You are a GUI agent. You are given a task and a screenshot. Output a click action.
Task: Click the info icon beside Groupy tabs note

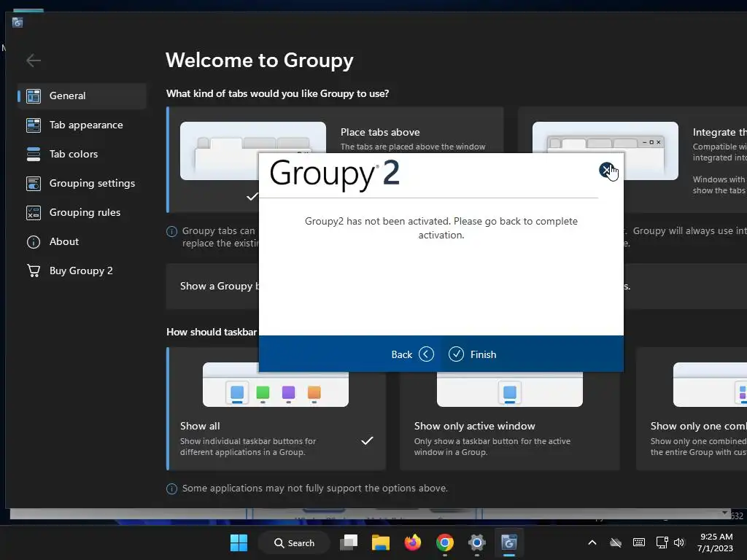(x=171, y=231)
